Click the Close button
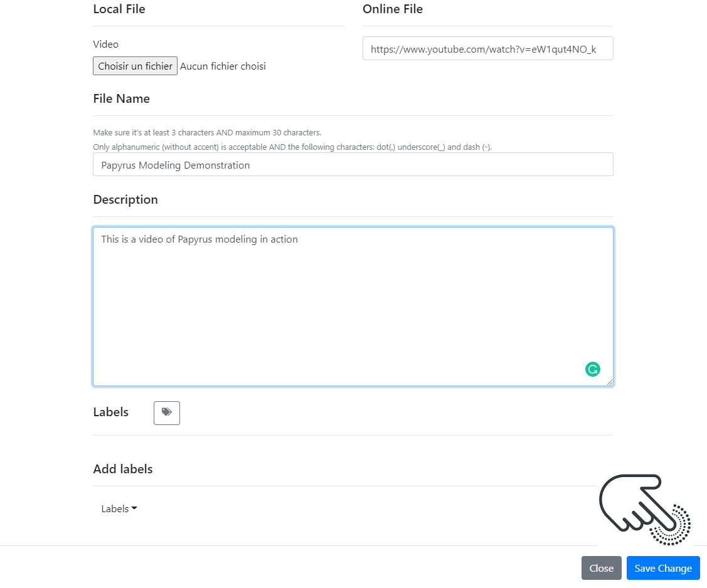 pos(601,568)
